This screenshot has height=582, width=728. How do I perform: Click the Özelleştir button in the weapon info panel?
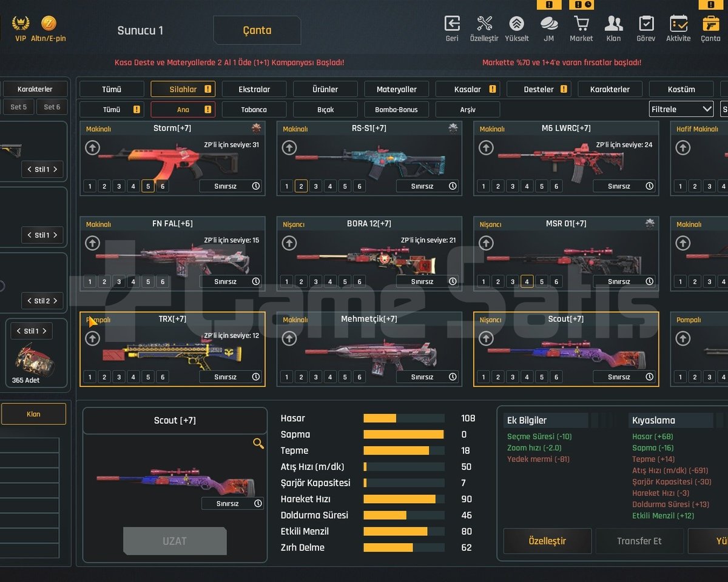tap(547, 541)
